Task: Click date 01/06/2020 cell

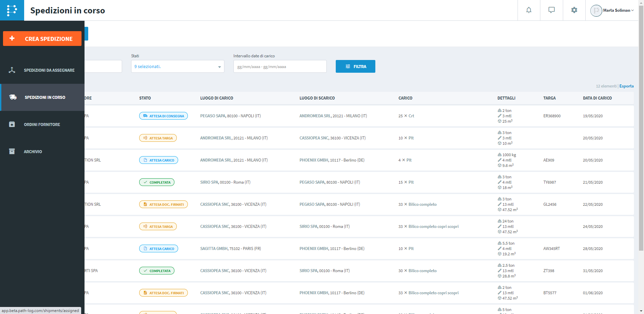Action: pos(593,293)
